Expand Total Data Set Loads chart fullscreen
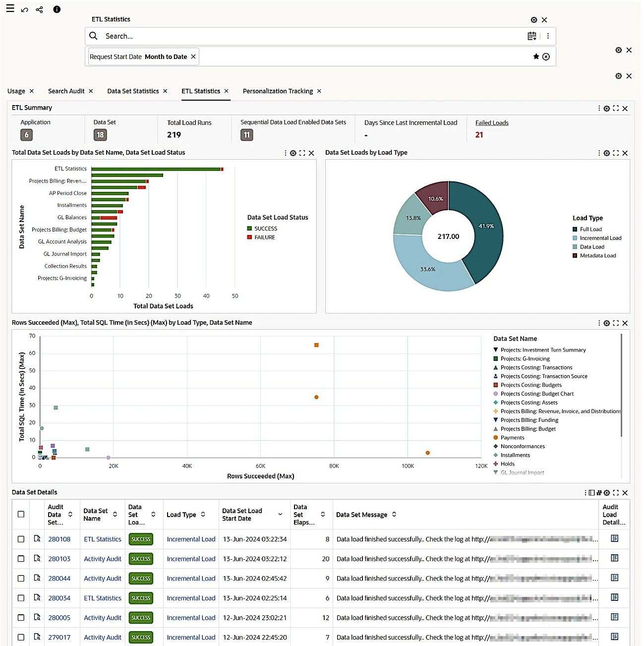This screenshot has width=644, height=646. coord(302,153)
